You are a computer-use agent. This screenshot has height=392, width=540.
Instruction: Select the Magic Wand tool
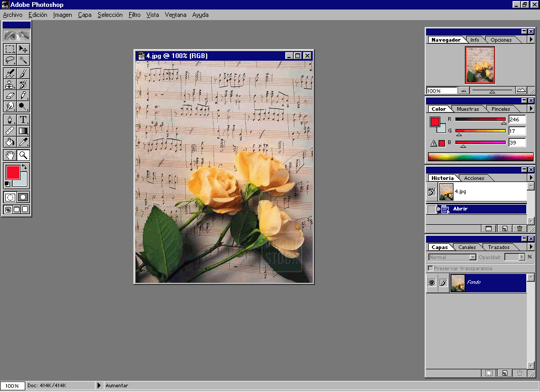(x=23, y=60)
